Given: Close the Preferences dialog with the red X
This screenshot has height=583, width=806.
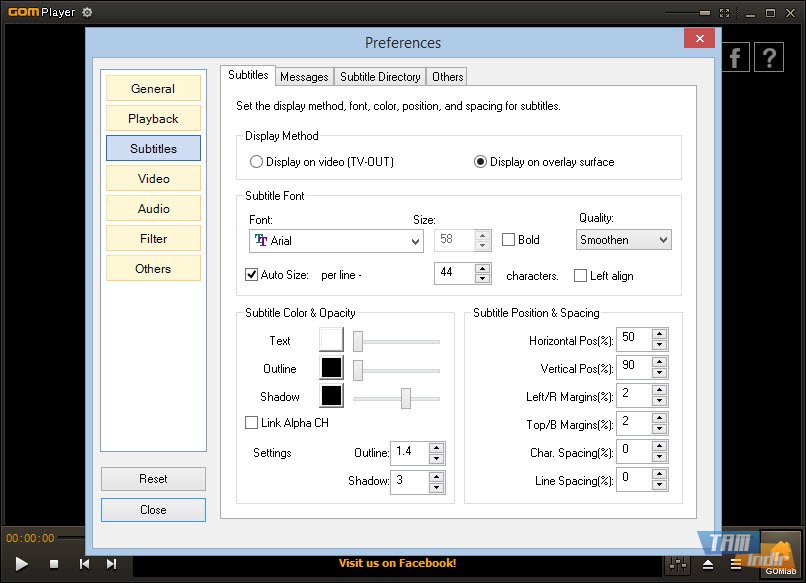Looking at the screenshot, I should tap(700, 38).
